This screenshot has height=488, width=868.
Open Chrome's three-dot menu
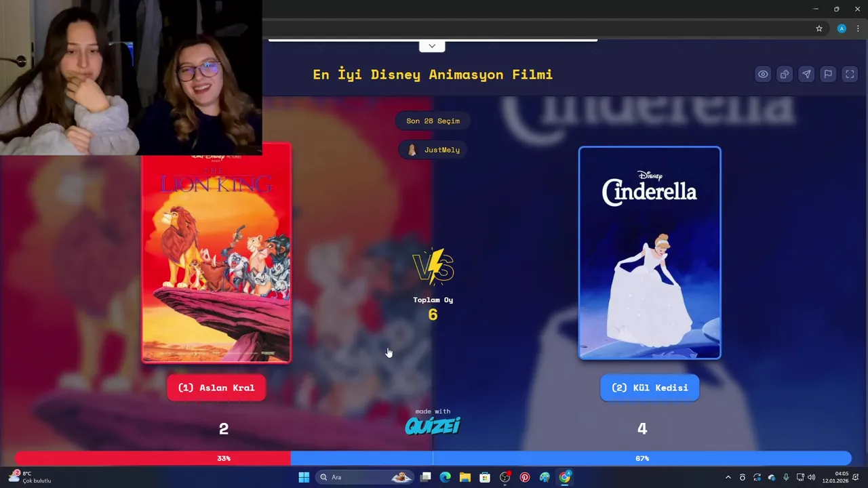(x=858, y=28)
